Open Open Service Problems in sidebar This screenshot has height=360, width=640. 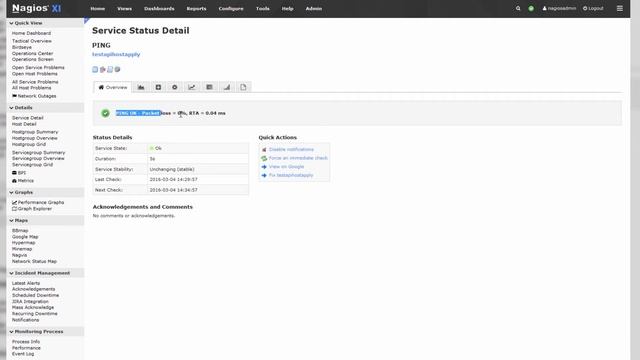pos(38,67)
